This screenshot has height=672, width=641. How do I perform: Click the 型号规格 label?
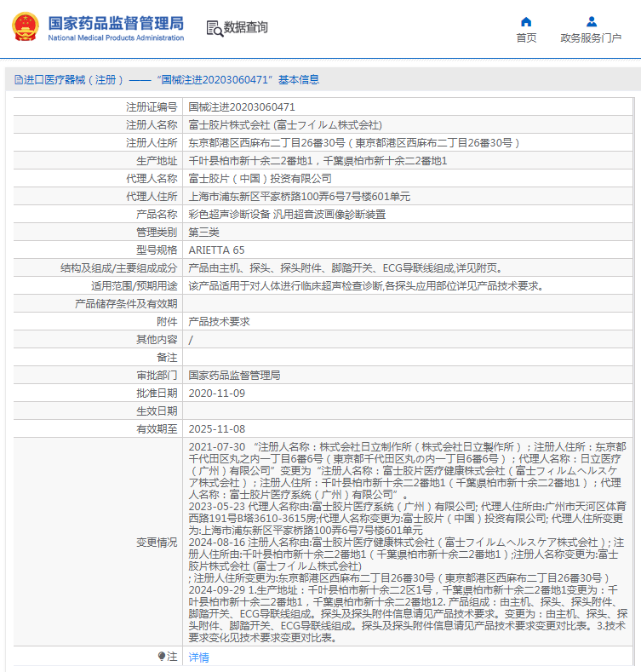click(157, 250)
